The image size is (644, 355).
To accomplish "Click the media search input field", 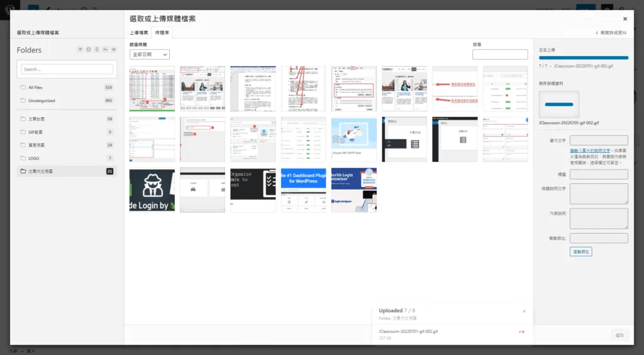I will (x=500, y=54).
